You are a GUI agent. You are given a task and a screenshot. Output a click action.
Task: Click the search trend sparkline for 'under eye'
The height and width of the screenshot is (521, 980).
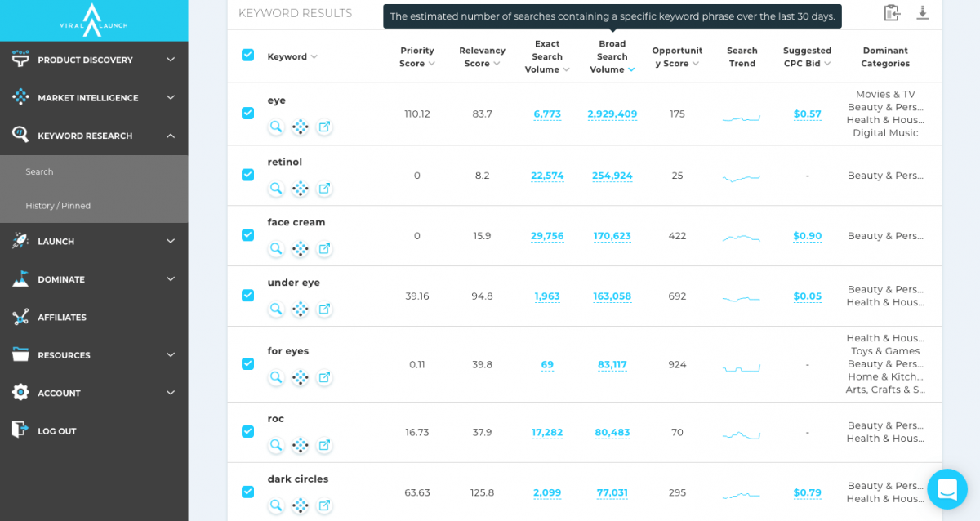pos(742,296)
